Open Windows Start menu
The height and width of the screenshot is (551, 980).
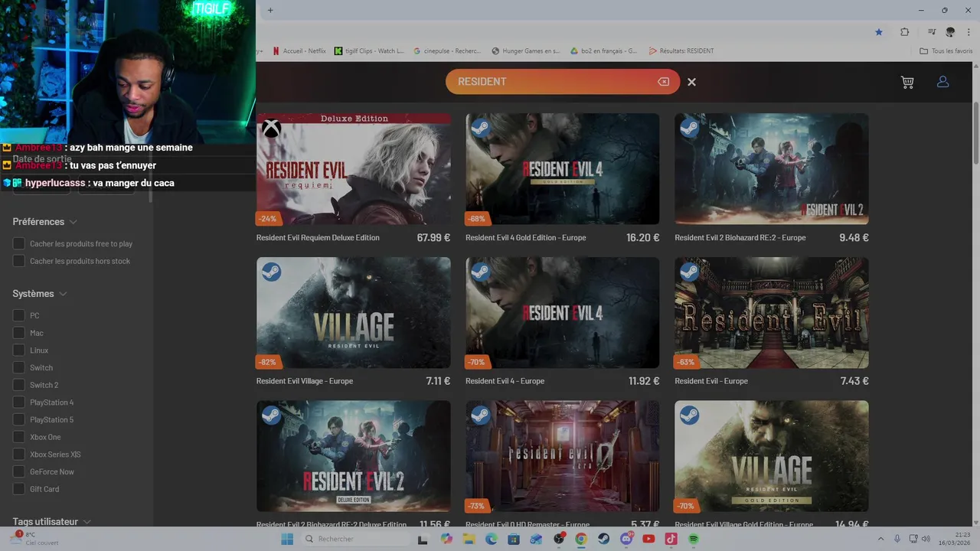coord(287,539)
